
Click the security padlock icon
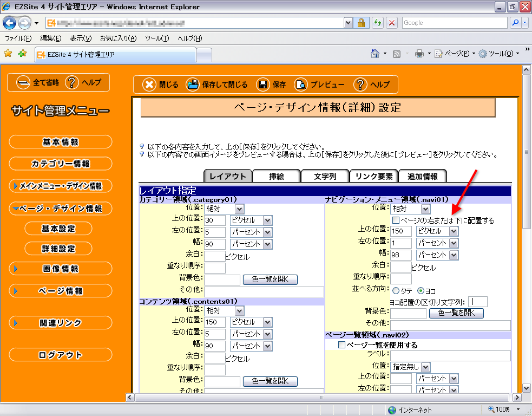(x=361, y=23)
